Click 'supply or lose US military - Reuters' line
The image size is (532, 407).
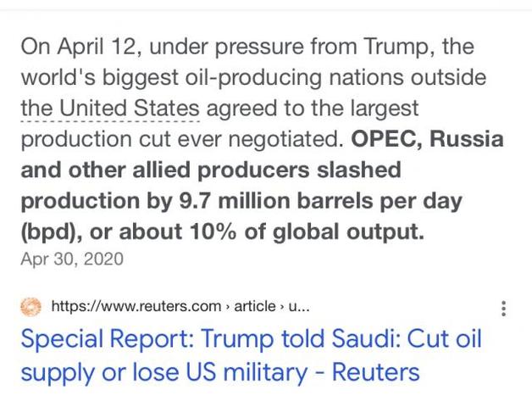[220, 372]
